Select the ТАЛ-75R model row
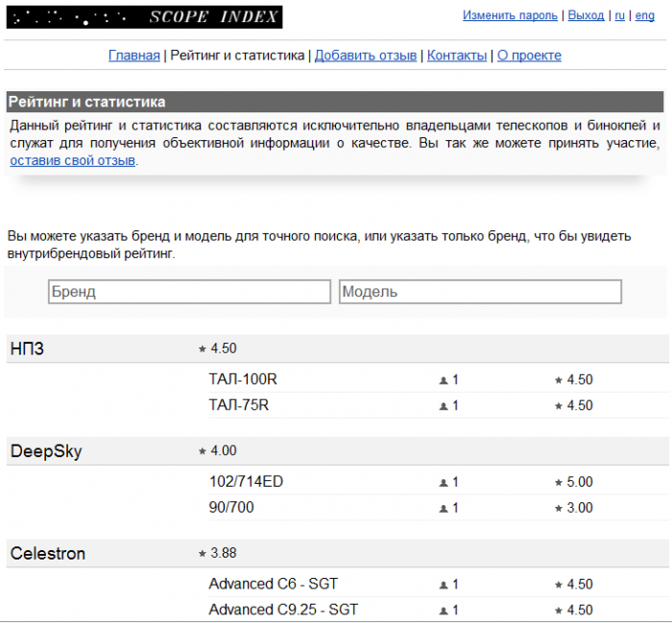The width and height of the screenshot is (672, 623). coord(439,405)
